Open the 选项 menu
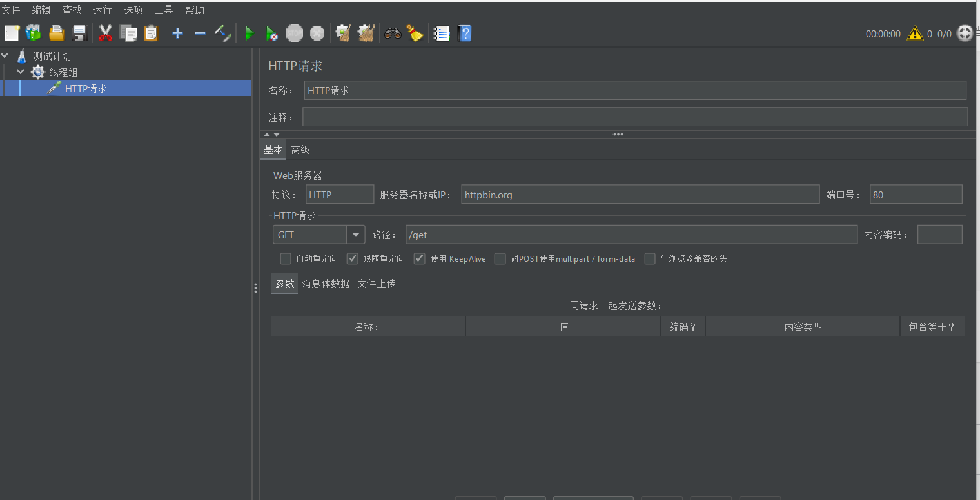Screen dimensions: 980x500 pyautogui.click(x=133, y=9)
